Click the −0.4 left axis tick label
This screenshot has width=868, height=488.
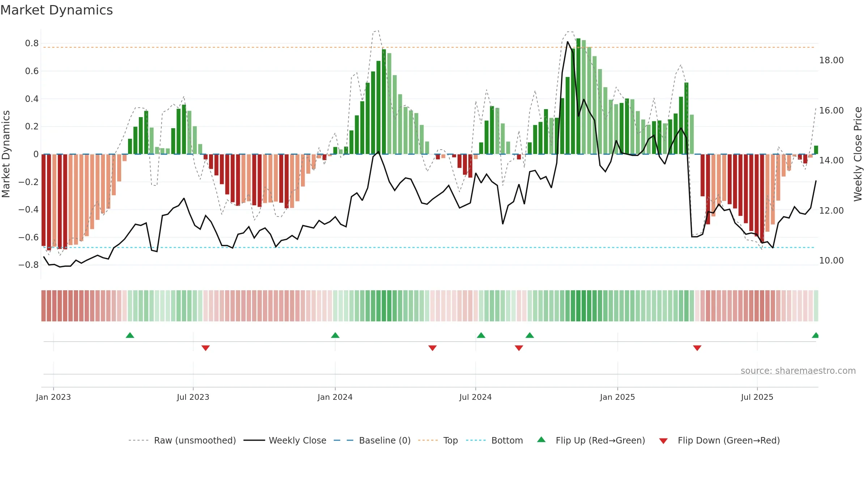pyautogui.click(x=29, y=210)
